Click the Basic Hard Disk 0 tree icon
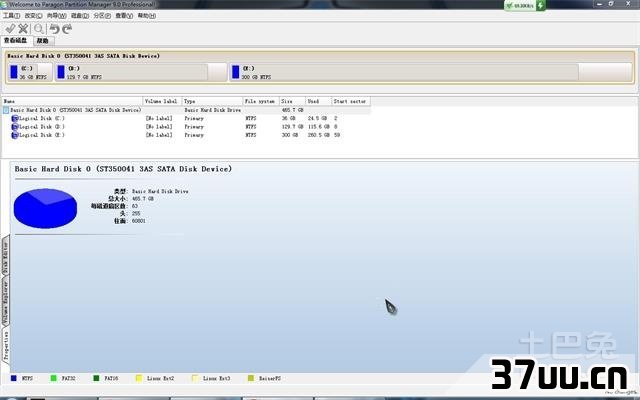The width and height of the screenshot is (640, 400). pos(6,110)
